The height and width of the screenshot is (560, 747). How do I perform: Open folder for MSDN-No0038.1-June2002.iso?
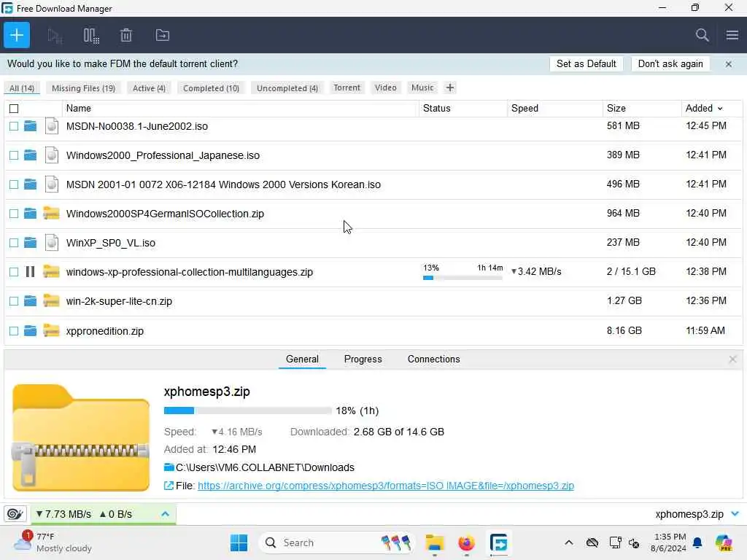(30, 125)
